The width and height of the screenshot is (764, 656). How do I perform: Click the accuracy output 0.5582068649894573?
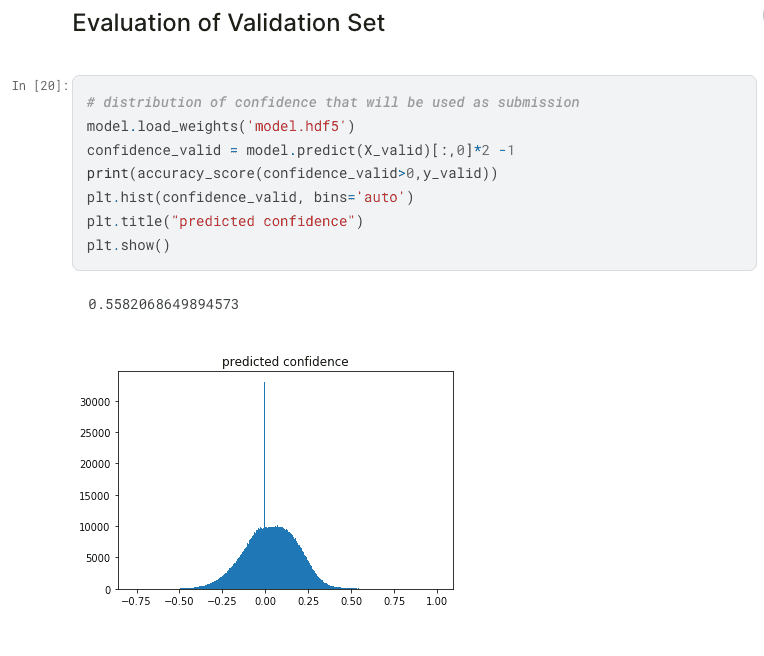[164, 305]
